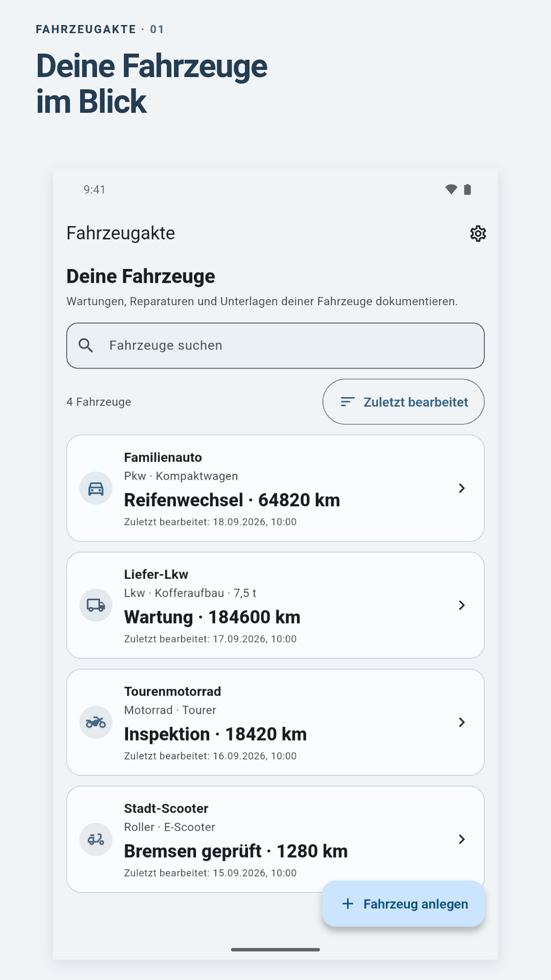Click the Lkw · Kofferaufbau · 7,5 t subtitle
Screen dimensions: 551x980
pyautogui.click(x=190, y=593)
